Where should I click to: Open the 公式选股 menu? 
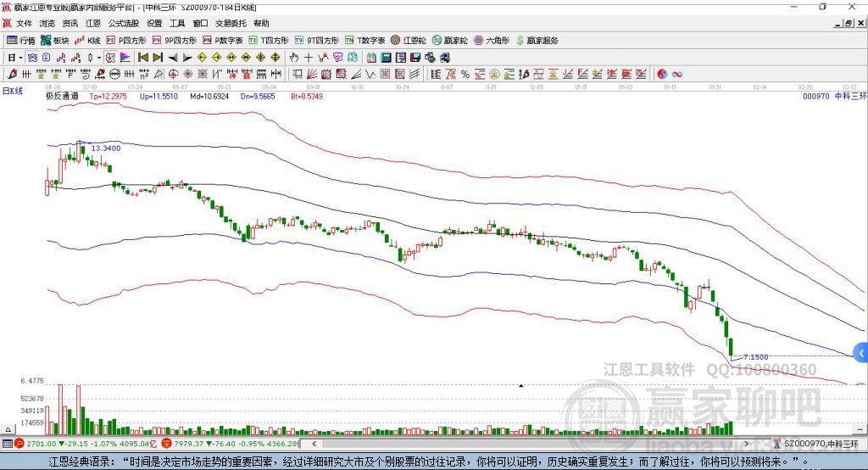(123, 23)
